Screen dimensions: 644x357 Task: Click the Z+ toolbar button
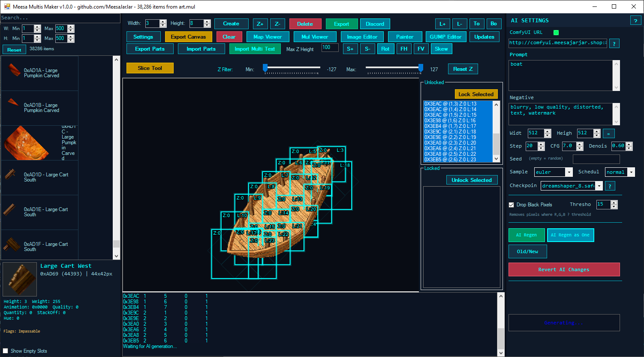(260, 24)
